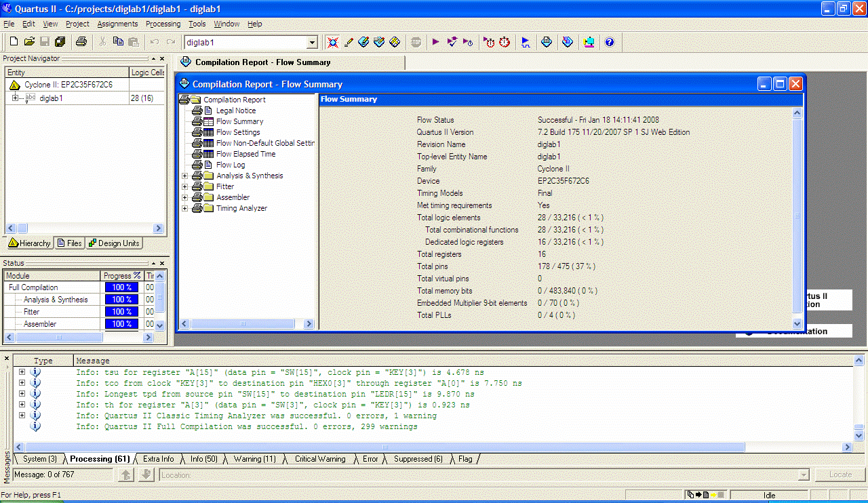Open the Assignment Editor pencil icon
This screenshot has width=868, height=503.
349,42
